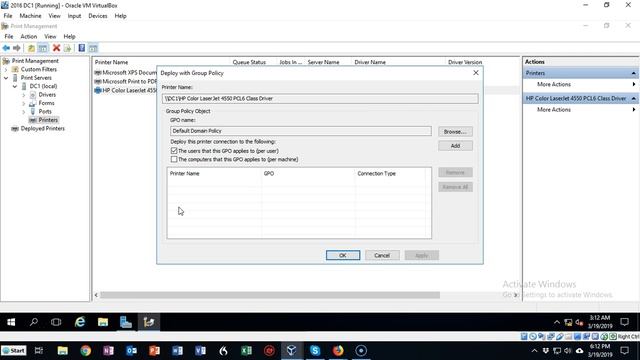Image resolution: width=640 pixels, height=360 pixels.
Task: Close the Deploy with Group Policy dialog
Action: (476, 73)
